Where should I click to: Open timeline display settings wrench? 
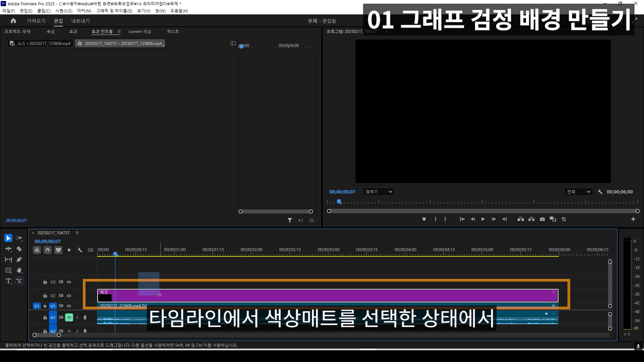[80, 250]
